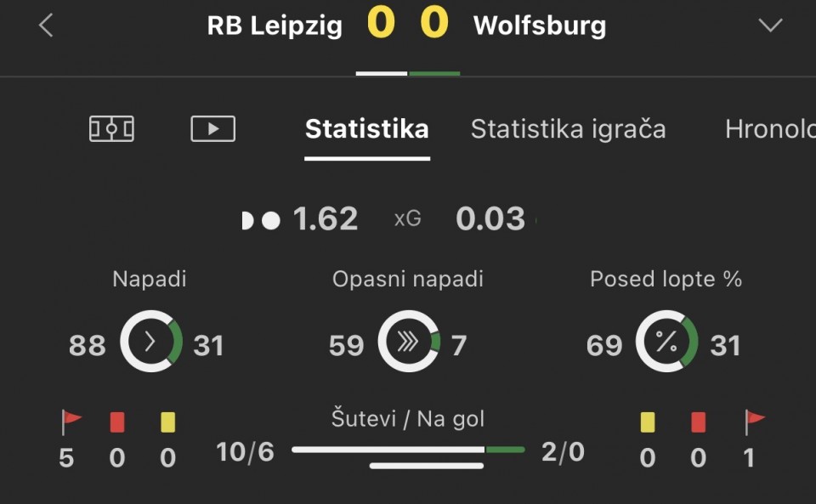Screen dimensions: 816x504
Task: Tap Wolfsburg corner flag icon
Action: tap(754, 422)
